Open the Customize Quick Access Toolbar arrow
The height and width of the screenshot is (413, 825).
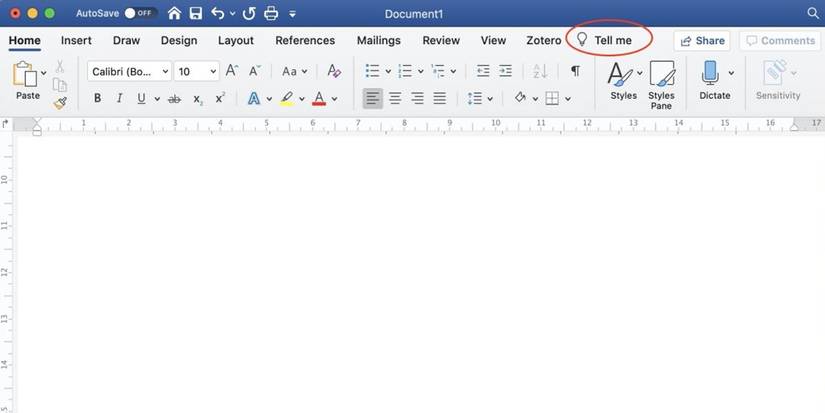[293, 14]
